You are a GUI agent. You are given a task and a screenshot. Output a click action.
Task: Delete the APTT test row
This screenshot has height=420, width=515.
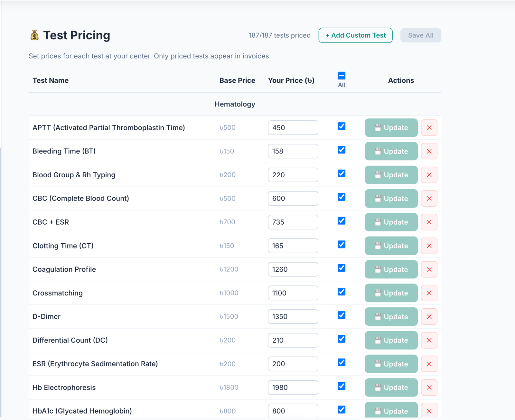(x=429, y=128)
